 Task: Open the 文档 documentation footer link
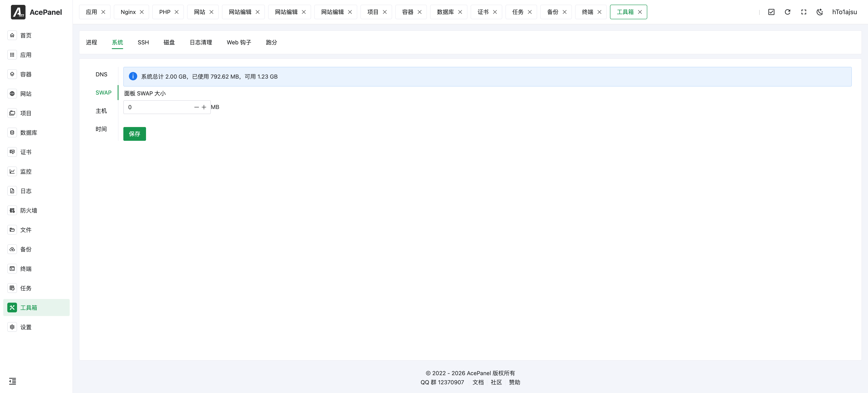coord(478,382)
